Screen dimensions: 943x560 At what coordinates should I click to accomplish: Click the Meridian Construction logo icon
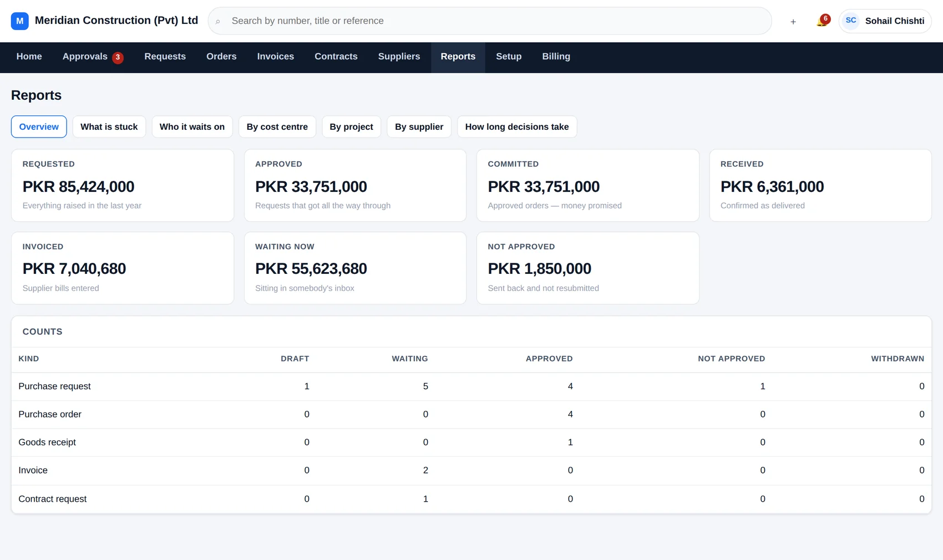[x=20, y=21]
